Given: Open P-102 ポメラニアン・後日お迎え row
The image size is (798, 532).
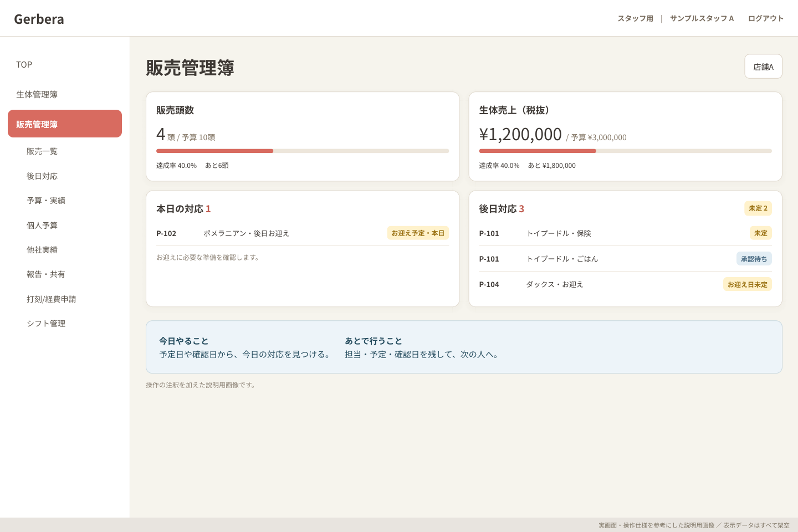Looking at the screenshot, I should coord(303,233).
